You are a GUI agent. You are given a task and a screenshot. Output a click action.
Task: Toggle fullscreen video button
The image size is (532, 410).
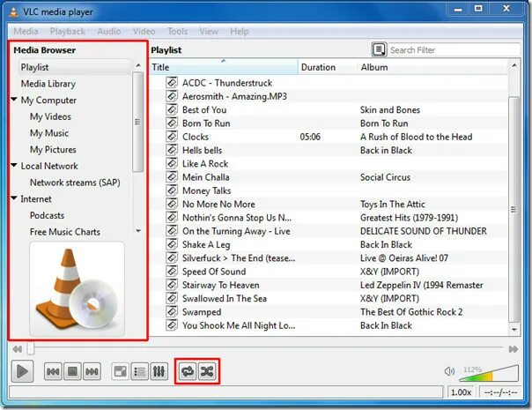click(120, 371)
